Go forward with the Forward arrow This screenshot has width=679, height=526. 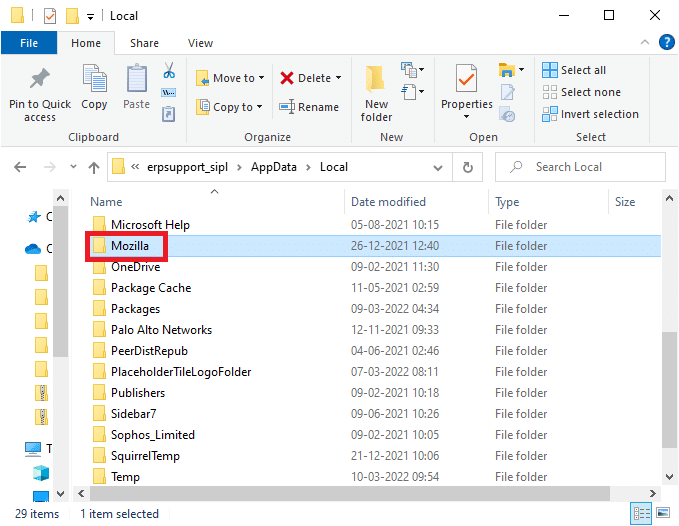[x=50, y=167]
